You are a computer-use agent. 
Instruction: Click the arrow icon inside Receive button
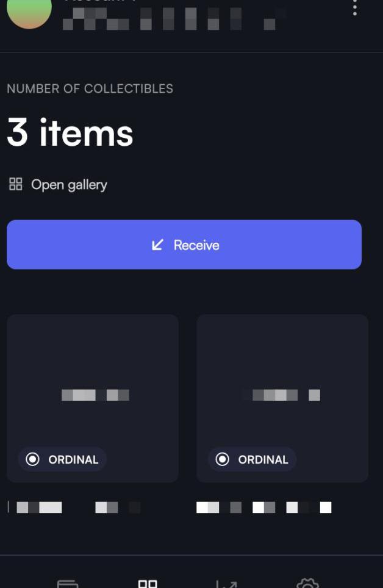coord(157,245)
